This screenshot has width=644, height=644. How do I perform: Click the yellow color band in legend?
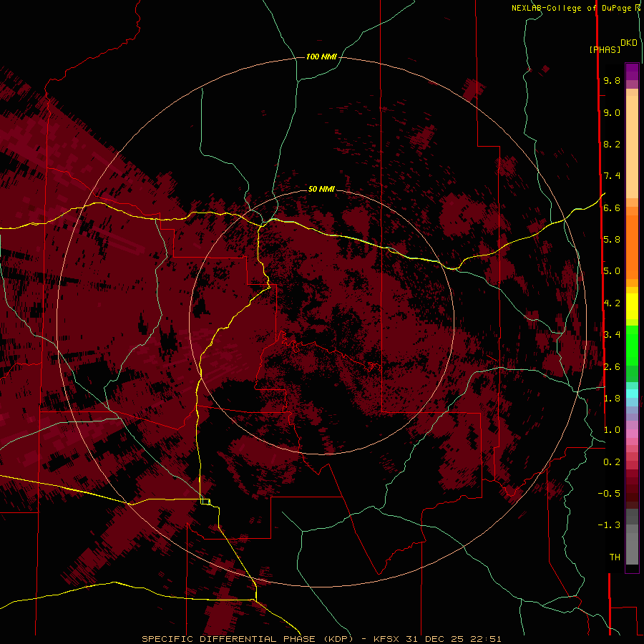pos(632,306)
